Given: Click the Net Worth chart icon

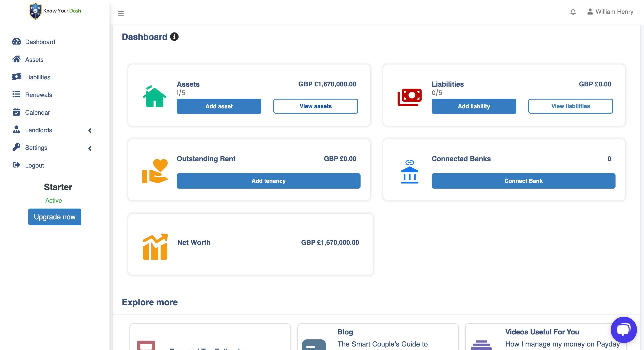Looking at the screenshot, I should [155, 247].
